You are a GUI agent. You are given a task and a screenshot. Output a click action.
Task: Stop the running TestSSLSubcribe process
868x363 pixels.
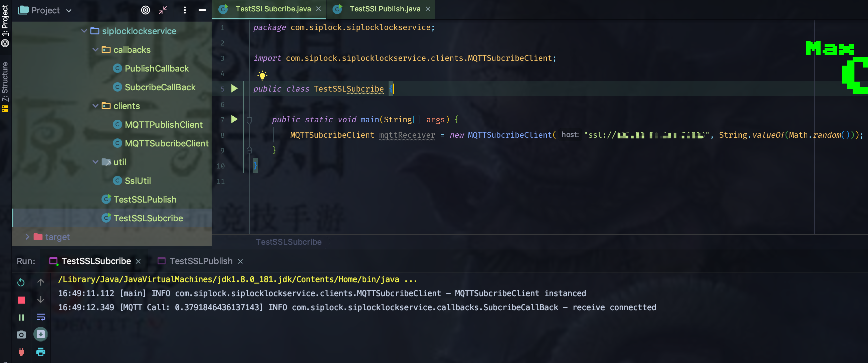21,300
